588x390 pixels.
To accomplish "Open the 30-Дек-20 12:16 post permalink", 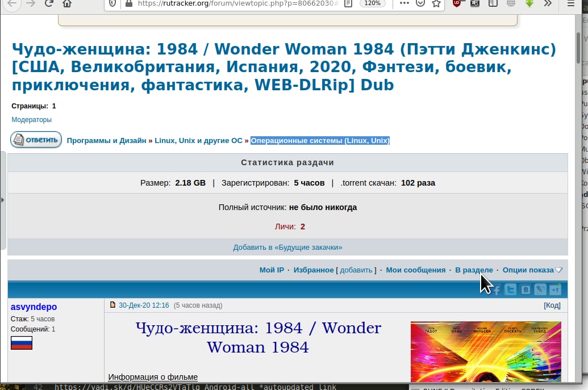I will coord(144,305).
